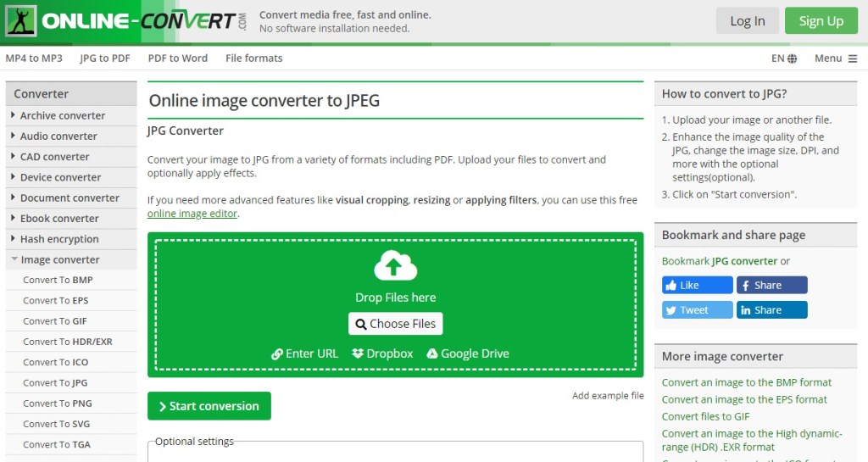Click the cloud upload icon
Viewport: 868px width, 462px height.
[395, 267]
